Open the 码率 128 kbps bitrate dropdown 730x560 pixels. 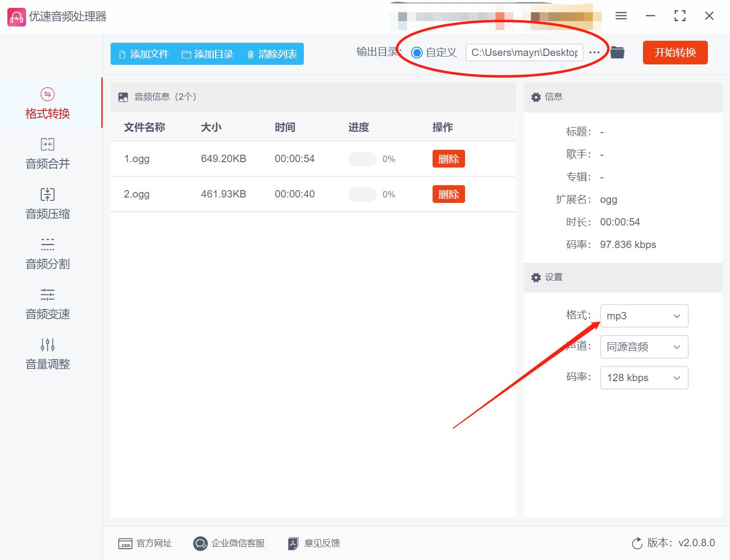coord(644,378)
